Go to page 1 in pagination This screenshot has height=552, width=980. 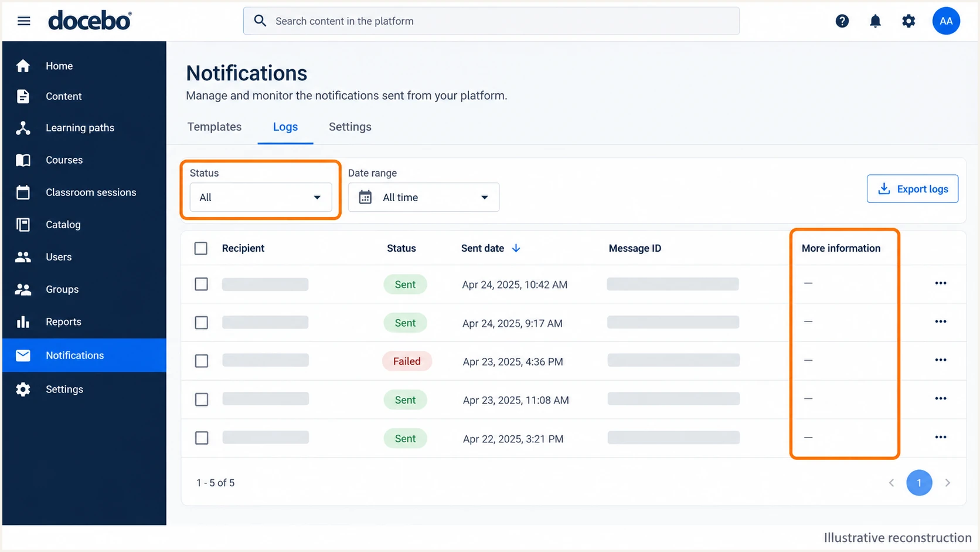pyautogui.click(x=919, y=483)
